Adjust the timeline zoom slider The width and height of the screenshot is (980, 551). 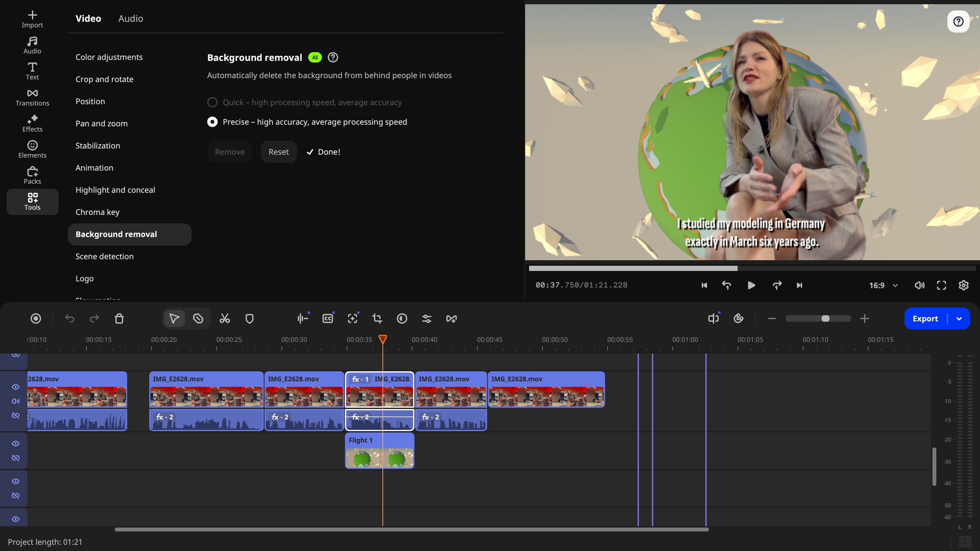click(818, 318)
